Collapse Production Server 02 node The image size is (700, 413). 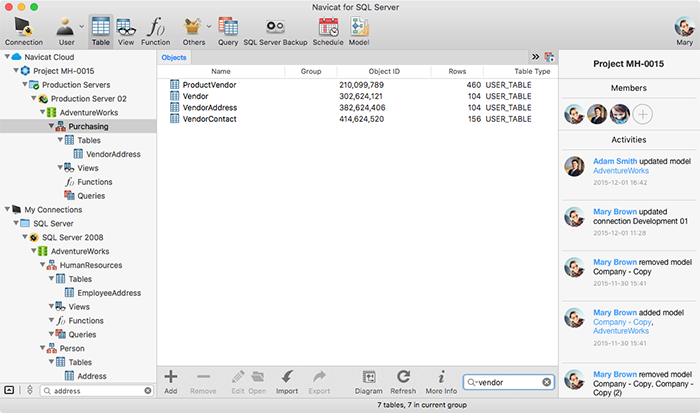coord(33,98)
